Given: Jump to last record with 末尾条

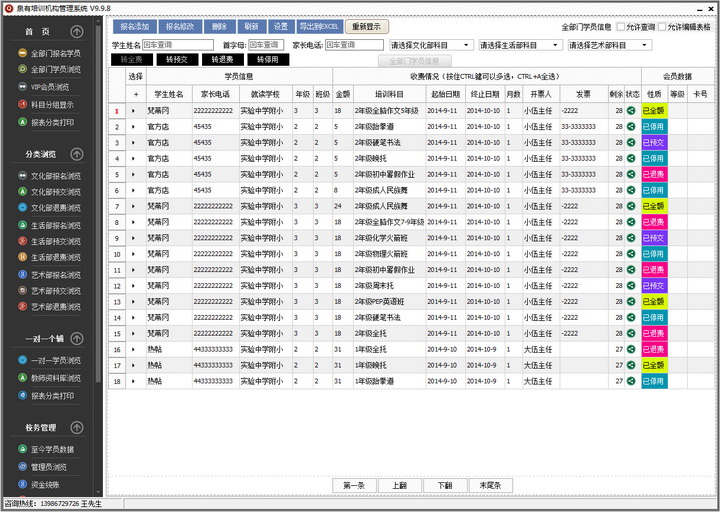Looking at the screenshot, I should (x=490, y=485).
